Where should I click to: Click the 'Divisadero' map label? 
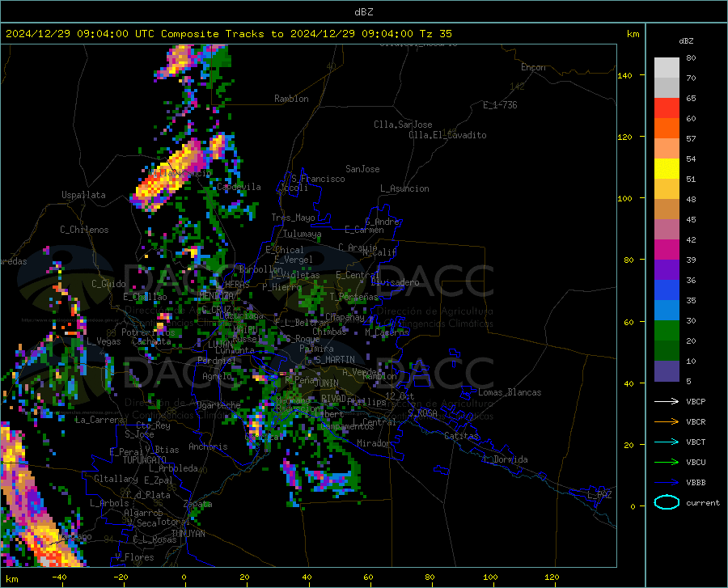tap(395, 282)
